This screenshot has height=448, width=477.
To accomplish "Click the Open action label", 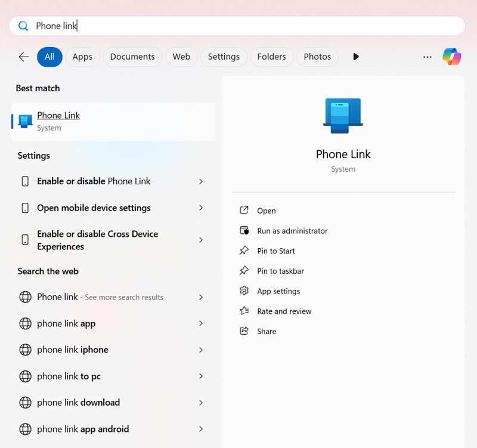I will [x=267, y=211].
